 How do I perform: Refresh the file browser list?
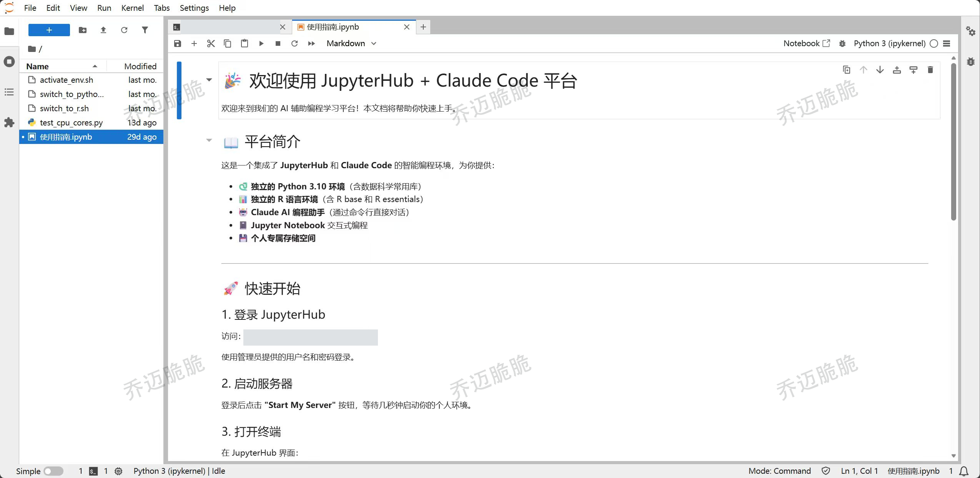pos(124,30)
